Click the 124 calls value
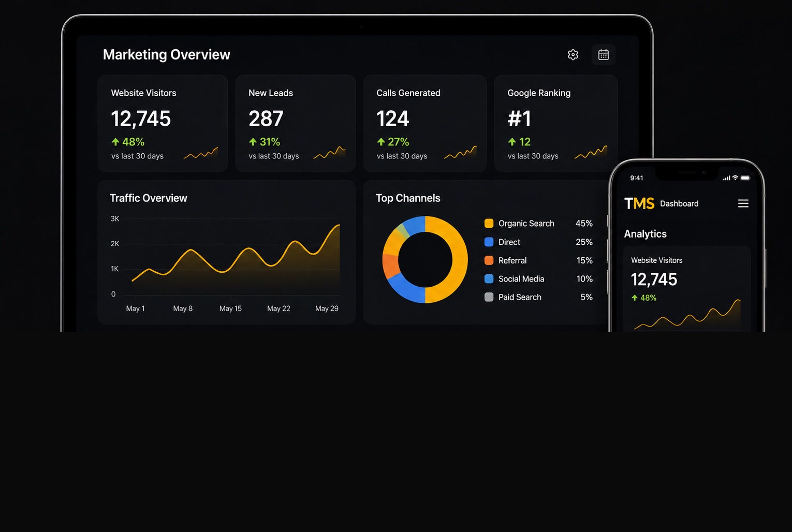Image resolution: width=792 pixels, height=532 pixels. tap(393, 119)
